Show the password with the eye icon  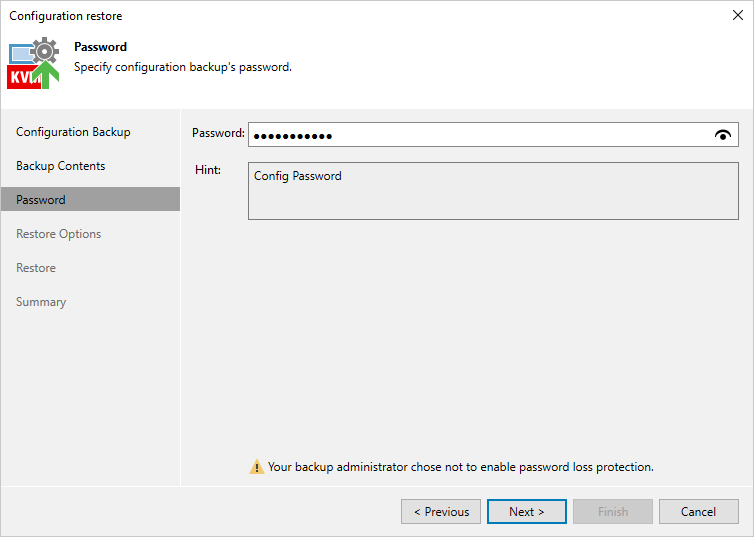click(x=723, y=135)
